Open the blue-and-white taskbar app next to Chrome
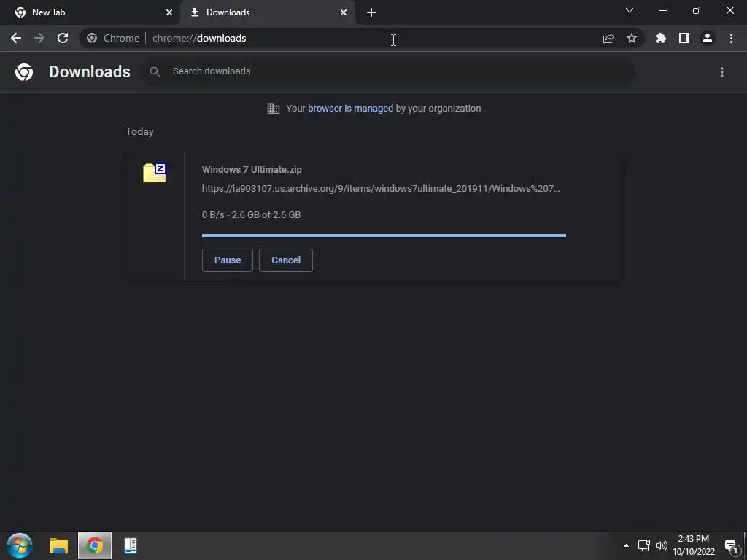Viewport: 747px width, 560px height. tap(131, 545)
